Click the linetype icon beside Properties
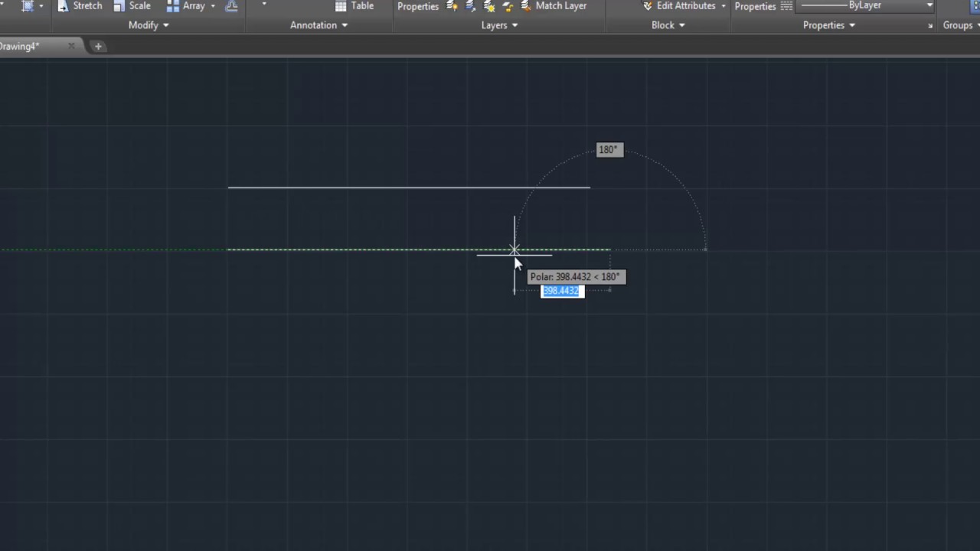The width and height of the screenshot is (980, 551). (x=786, y=6)
